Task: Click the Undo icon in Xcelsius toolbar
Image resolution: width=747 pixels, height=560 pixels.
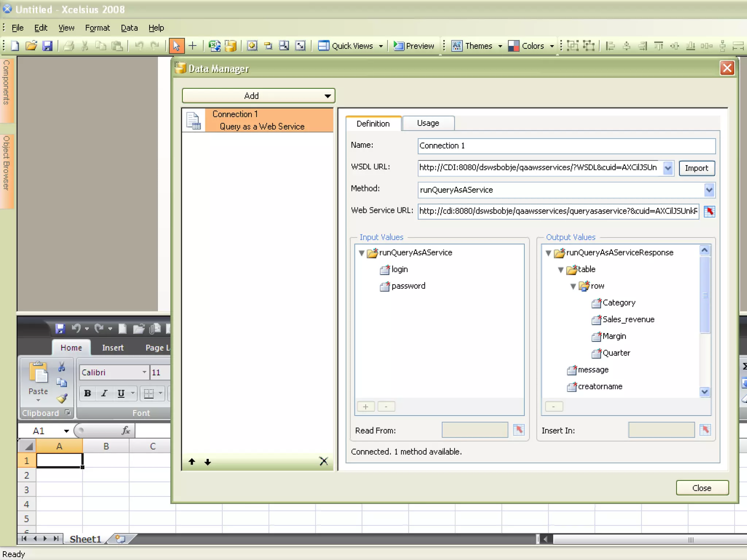Action: coord(139,46)
